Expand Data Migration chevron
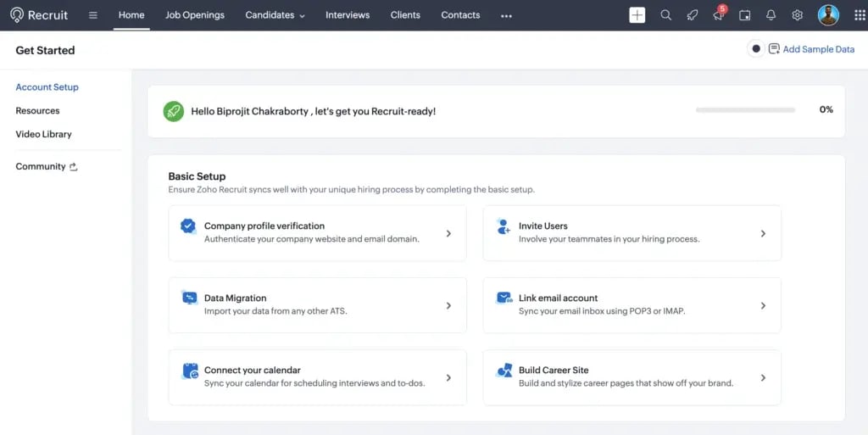Screen dimensions: 868x435 point(448,305)
